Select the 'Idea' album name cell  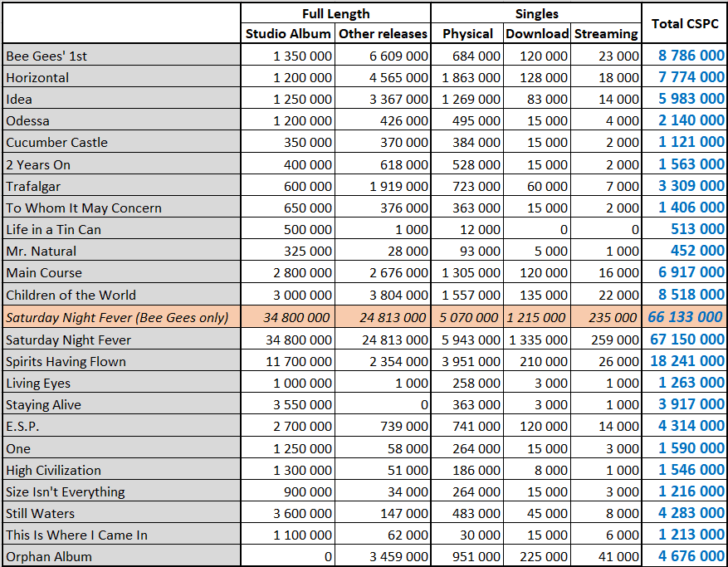coord(122,99)
